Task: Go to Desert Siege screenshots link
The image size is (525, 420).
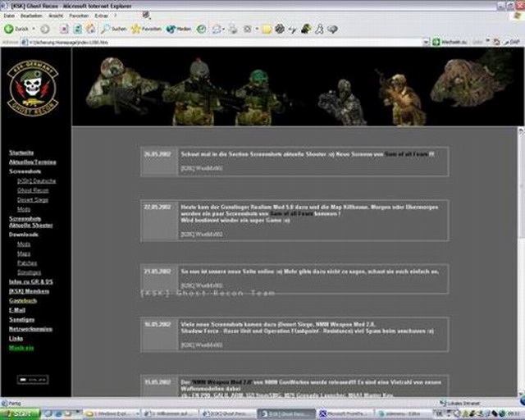Action: coord(33,199)
